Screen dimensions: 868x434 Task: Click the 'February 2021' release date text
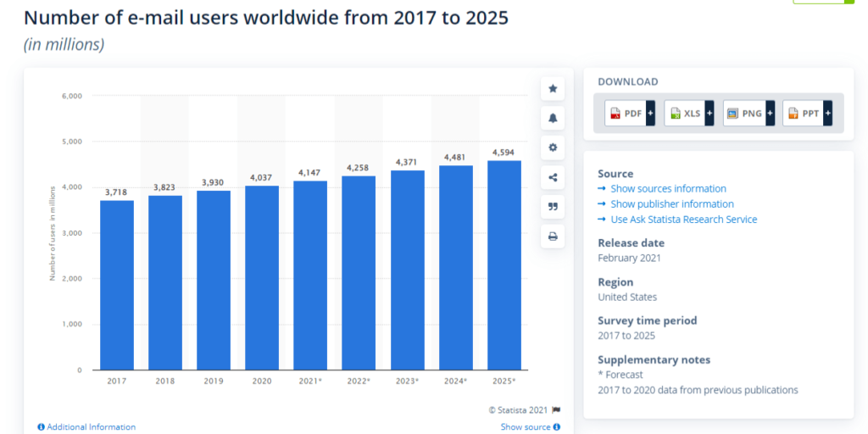click(630, 258)
